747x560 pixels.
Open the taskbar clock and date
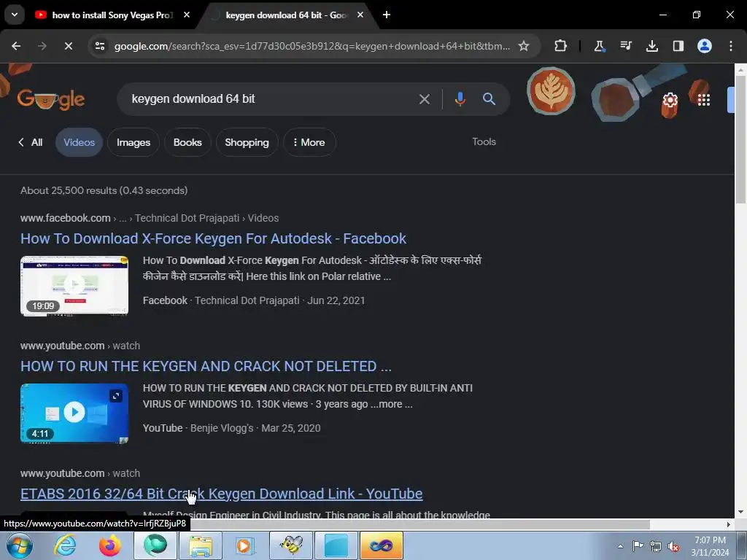[710, 546]
